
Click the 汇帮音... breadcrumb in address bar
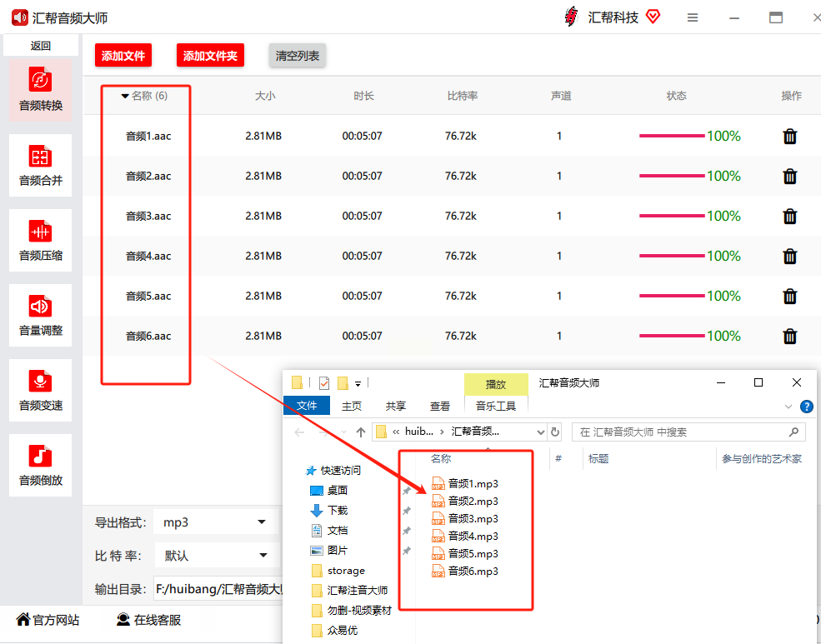475,432
